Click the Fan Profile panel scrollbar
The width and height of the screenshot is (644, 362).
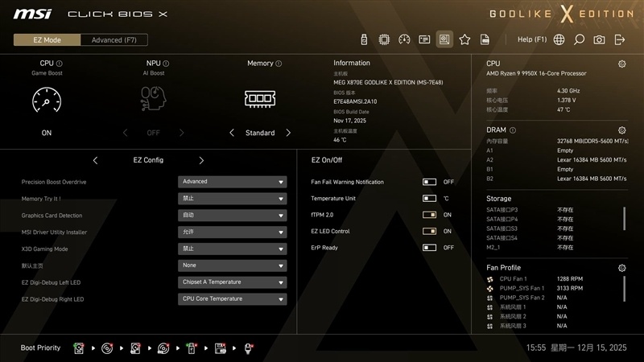(x=625, y=289)
